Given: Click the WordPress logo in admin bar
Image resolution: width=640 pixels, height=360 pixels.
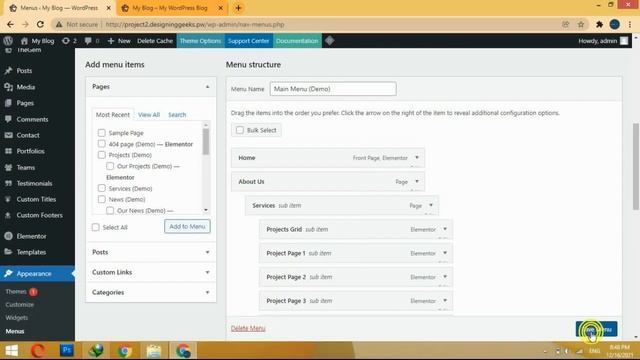Looking at the screenshot, I should (x=8, y=41).
